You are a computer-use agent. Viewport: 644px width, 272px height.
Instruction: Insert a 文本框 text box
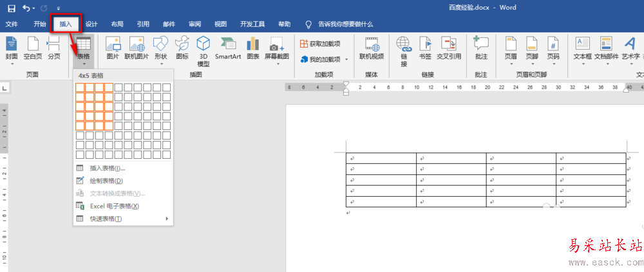(x=582, y=51)
